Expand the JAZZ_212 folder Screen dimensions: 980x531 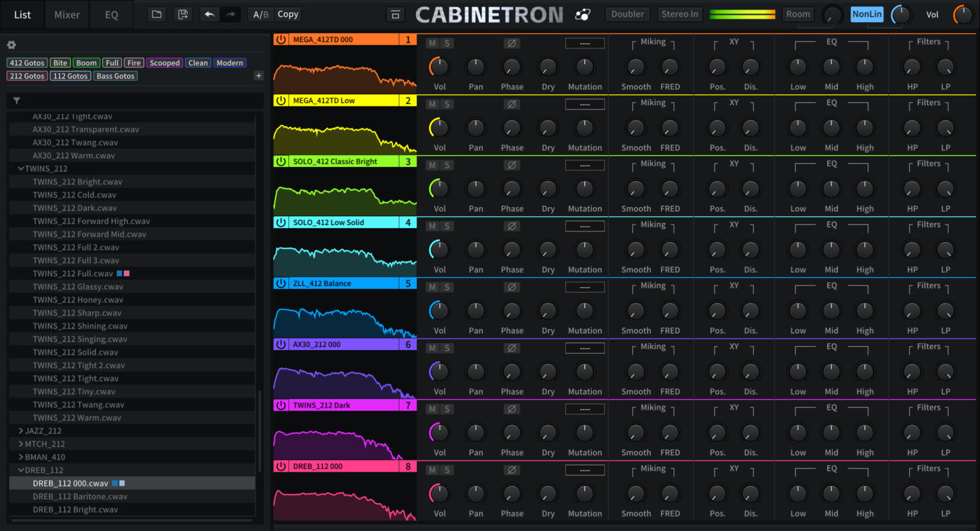pos(21,431)
